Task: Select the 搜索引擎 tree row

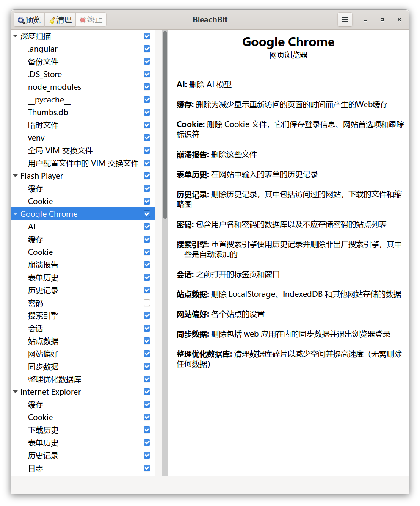Action: (83, 315)
